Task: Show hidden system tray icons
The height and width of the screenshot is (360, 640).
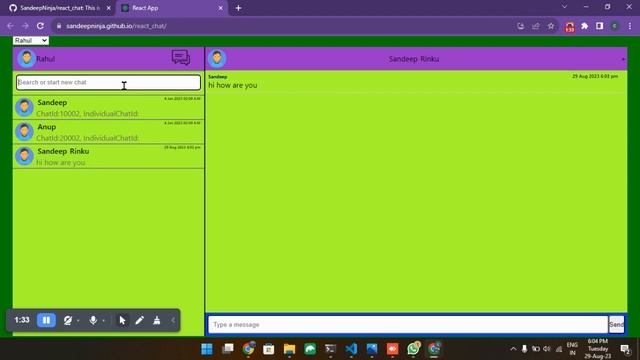Action: pyautogui.click(x=513, y=349)
